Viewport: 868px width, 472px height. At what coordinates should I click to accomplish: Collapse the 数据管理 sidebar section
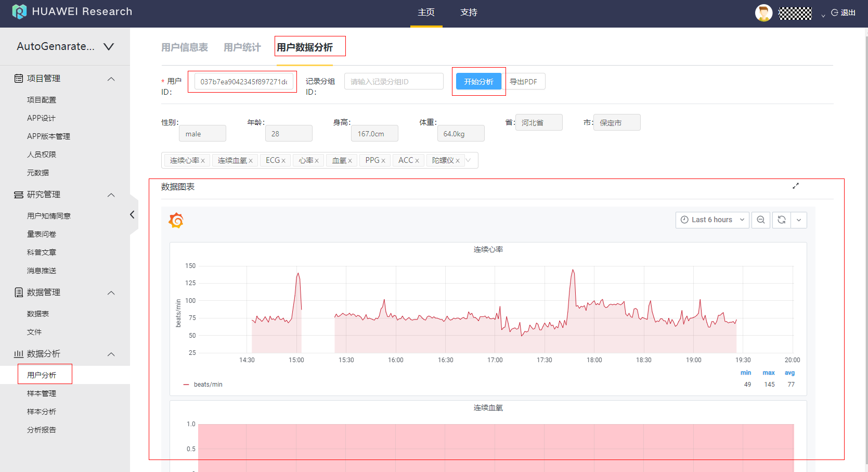point(111,293)
